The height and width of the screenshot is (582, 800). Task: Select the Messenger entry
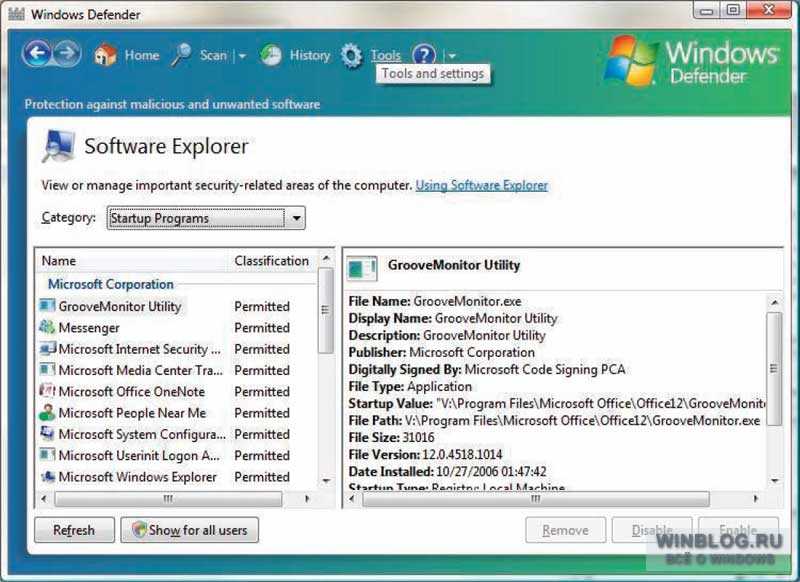tap(89, 327)
